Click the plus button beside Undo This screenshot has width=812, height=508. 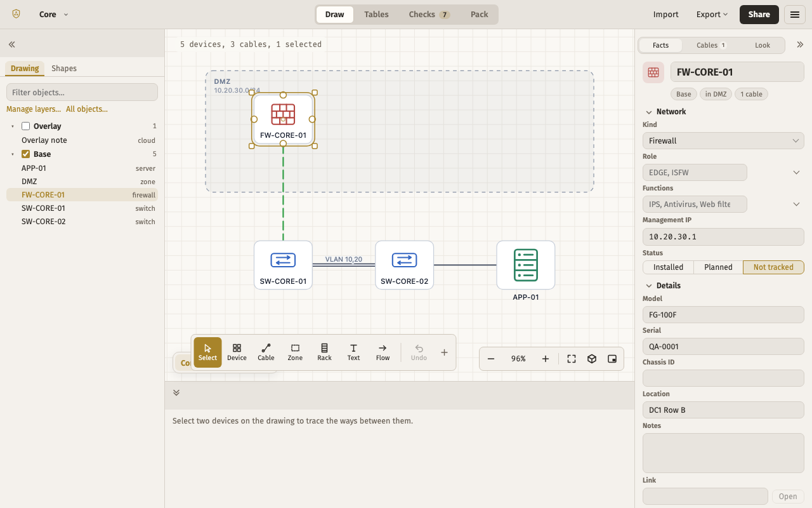click(x=444, y=352)
